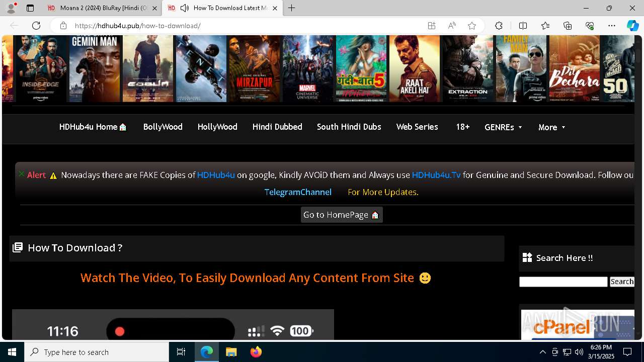Select South Hindi Dubs menu item
The image size is (644, 362).
(349, 127)
